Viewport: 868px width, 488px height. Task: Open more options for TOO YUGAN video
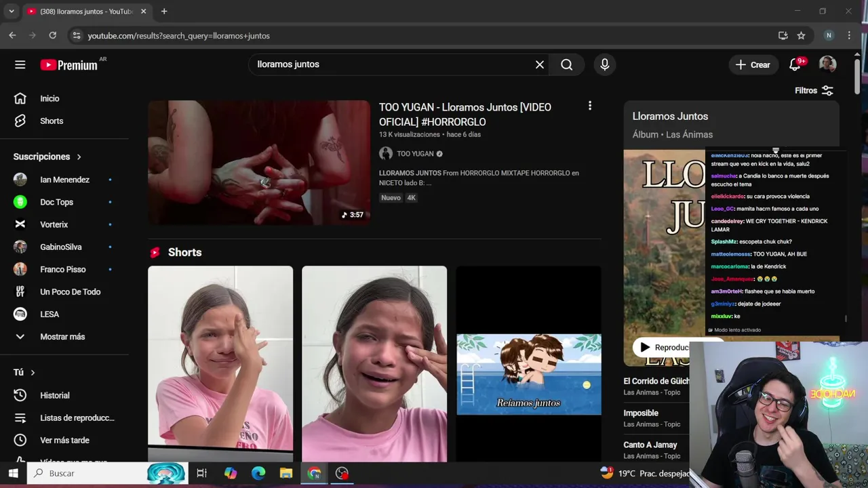pos(590,106)
